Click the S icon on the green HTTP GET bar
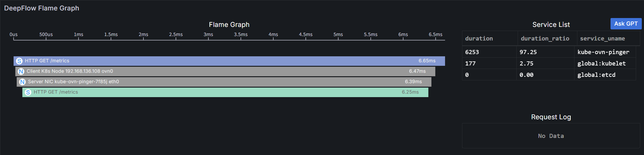The image size is (644, 155). (28, 92)
